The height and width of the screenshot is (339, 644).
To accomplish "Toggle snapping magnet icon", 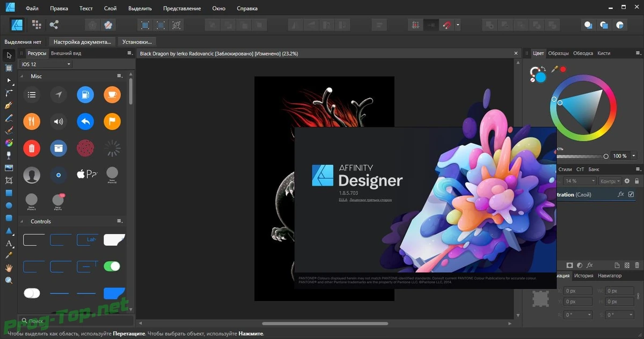I will (x=447, y=25).
